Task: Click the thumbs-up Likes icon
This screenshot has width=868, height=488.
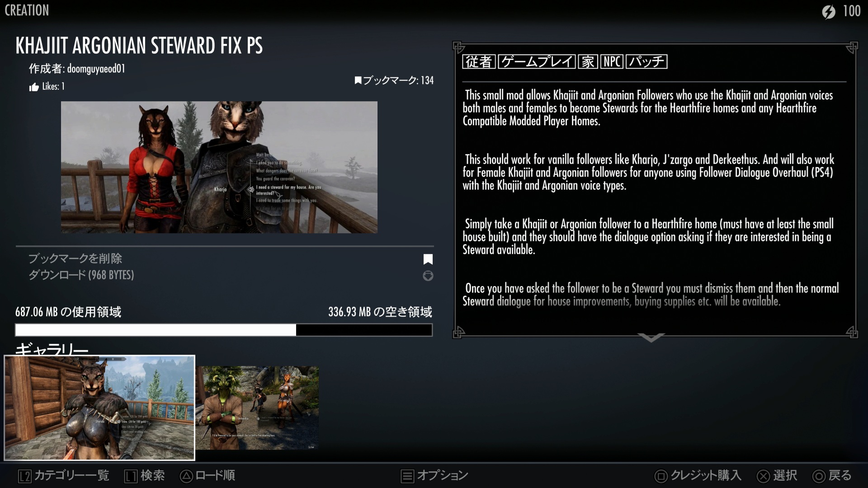Action: (x=34, y=87)
